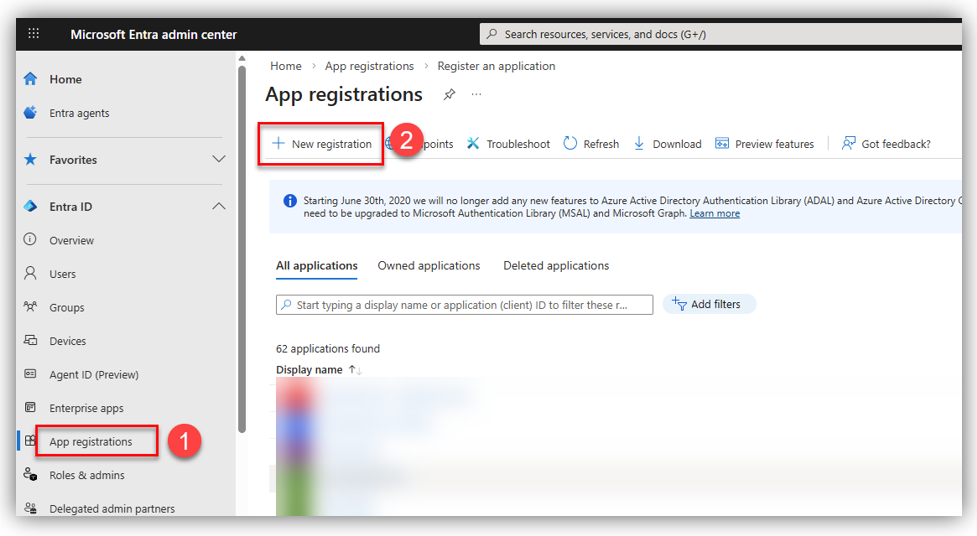This screenshot has width=977, height=536.
Task: Click the Preview features button
Action: pyautogui.click(x=765, y=144)
